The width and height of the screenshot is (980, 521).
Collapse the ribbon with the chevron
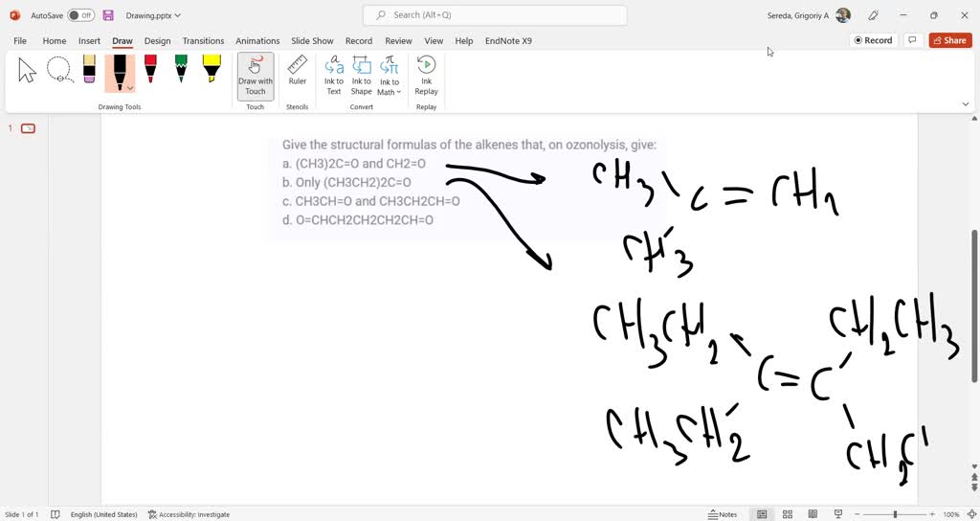(x=965, y=103)
